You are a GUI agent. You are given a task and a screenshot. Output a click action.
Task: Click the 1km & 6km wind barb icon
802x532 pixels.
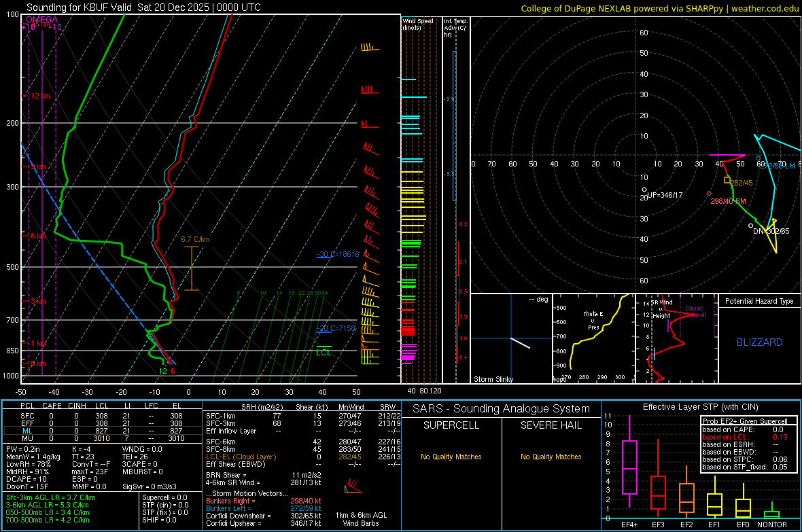353,486
